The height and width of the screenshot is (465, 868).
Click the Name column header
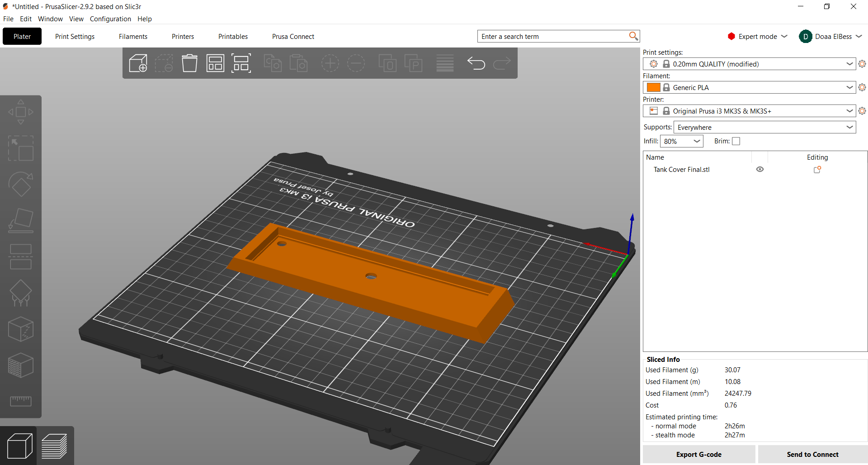click(655, 157)
